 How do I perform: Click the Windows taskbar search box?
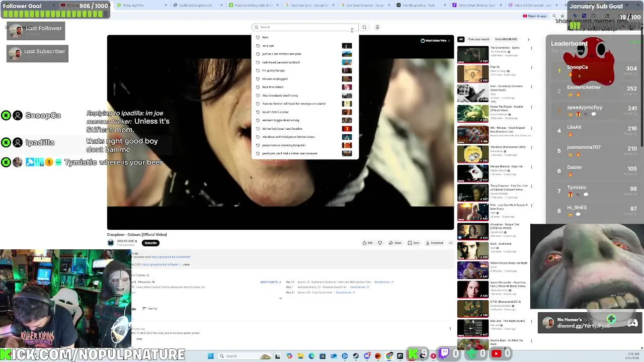click(x=245, y=356)
